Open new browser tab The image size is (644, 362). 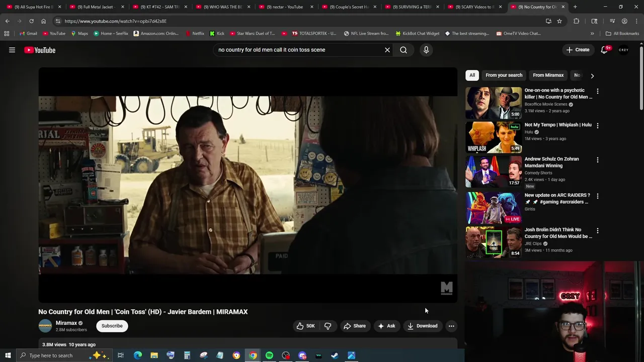pos(575,7)
